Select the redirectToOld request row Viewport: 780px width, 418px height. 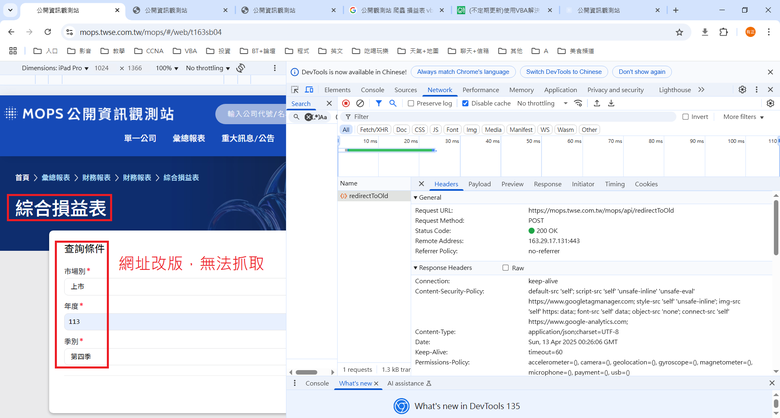click(x=374, y=196)
